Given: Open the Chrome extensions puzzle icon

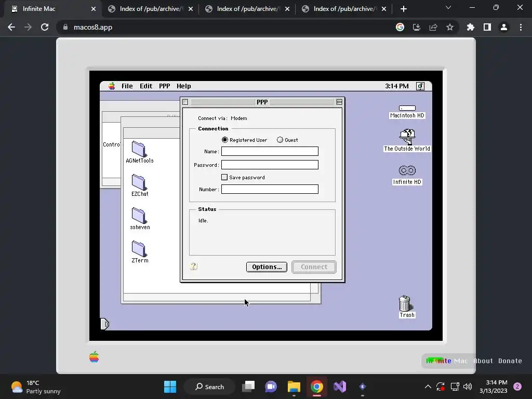Looking at the screenshot, I should (x=471, y=27).
